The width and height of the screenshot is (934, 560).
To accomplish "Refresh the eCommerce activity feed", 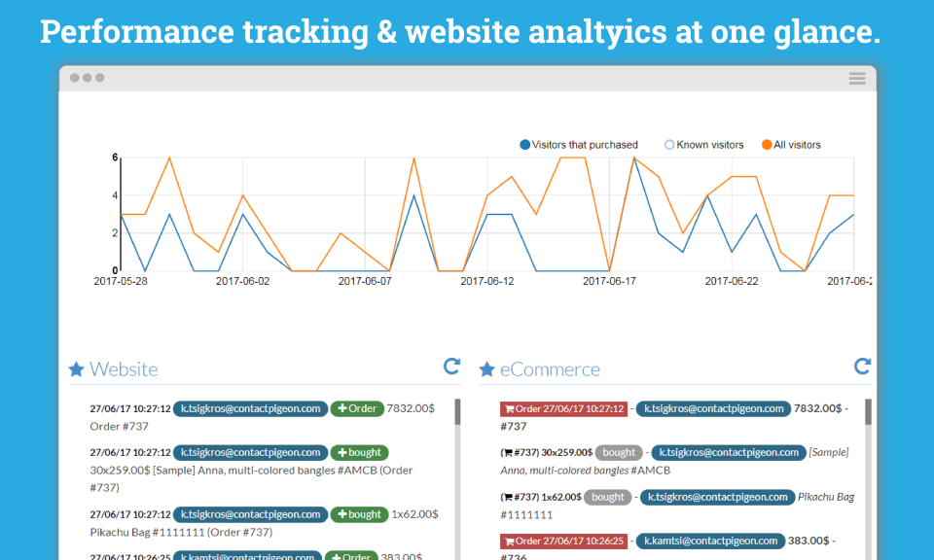I will 862,367.
